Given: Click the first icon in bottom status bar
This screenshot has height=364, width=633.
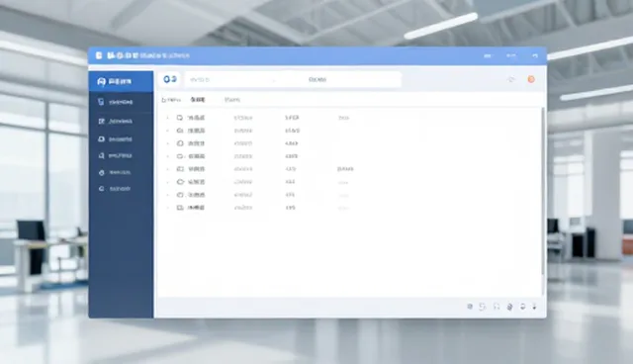Looking at the screenshot, I should tap(470, 307).
